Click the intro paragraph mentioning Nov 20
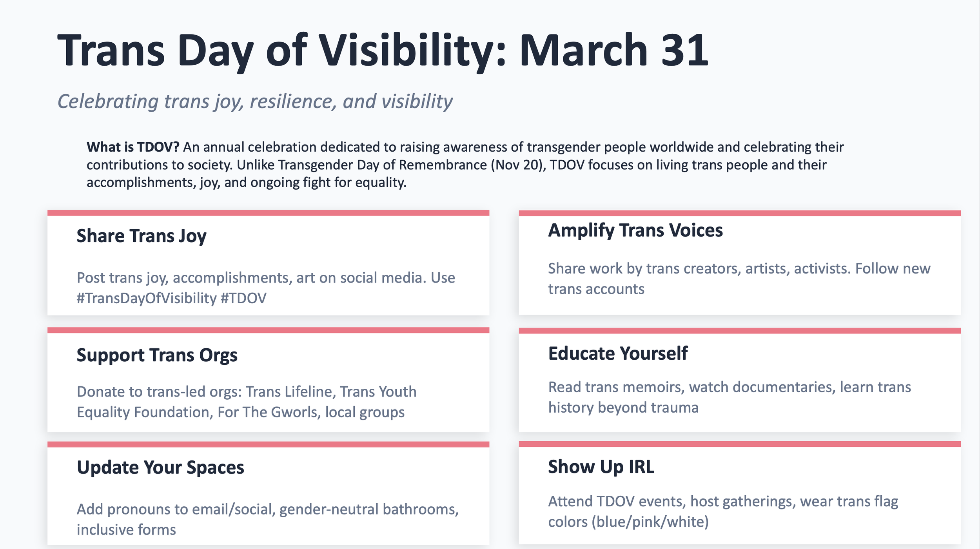The image size is (980, 549). (x=465, y=165)
